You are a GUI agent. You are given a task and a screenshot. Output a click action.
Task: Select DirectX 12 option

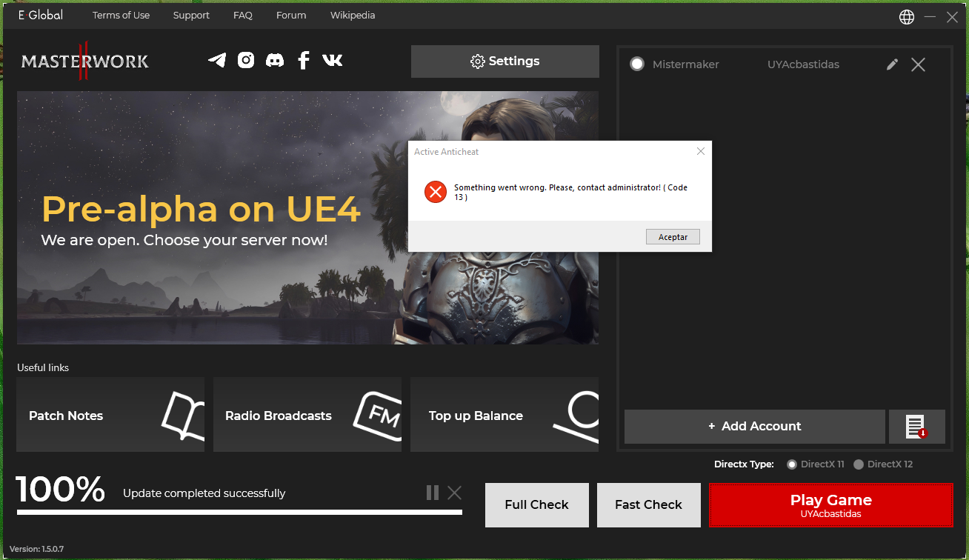859,464
